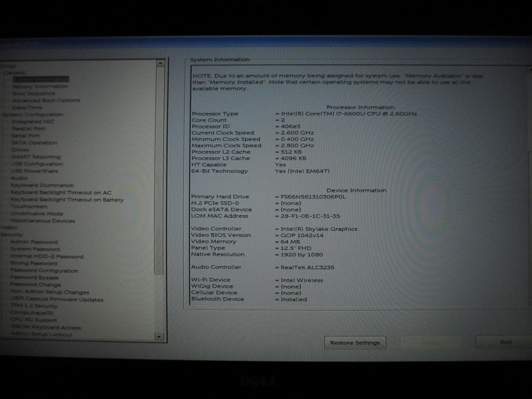Select Keyboard Backlight Timeout on AC
Image resolution: width=532 pixels, height=399 pixels.
point(61,192)
